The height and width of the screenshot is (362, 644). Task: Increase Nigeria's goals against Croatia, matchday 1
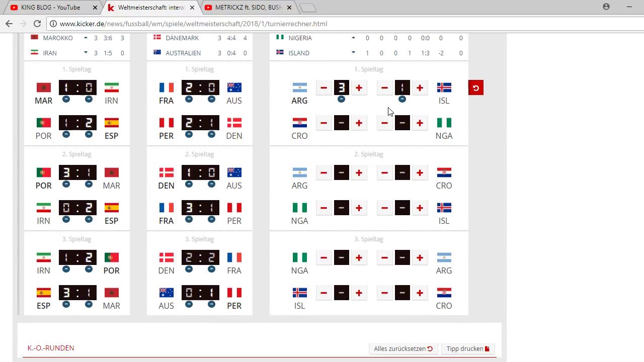click(420, 123)
